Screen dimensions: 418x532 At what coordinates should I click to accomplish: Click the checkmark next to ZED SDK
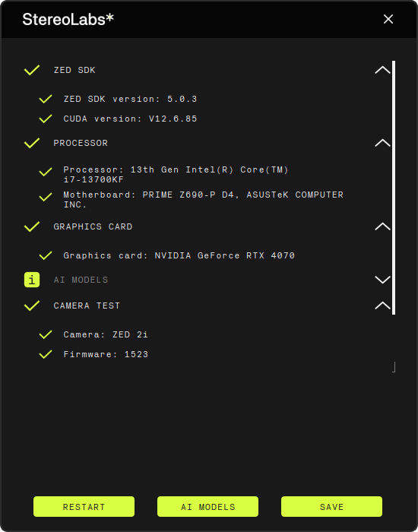point(32,70)
